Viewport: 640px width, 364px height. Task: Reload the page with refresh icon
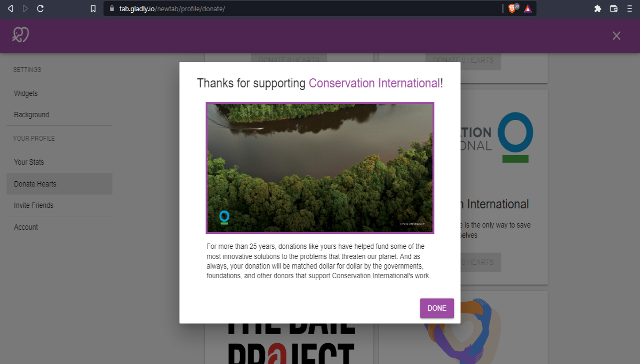[x=41, y=9]
